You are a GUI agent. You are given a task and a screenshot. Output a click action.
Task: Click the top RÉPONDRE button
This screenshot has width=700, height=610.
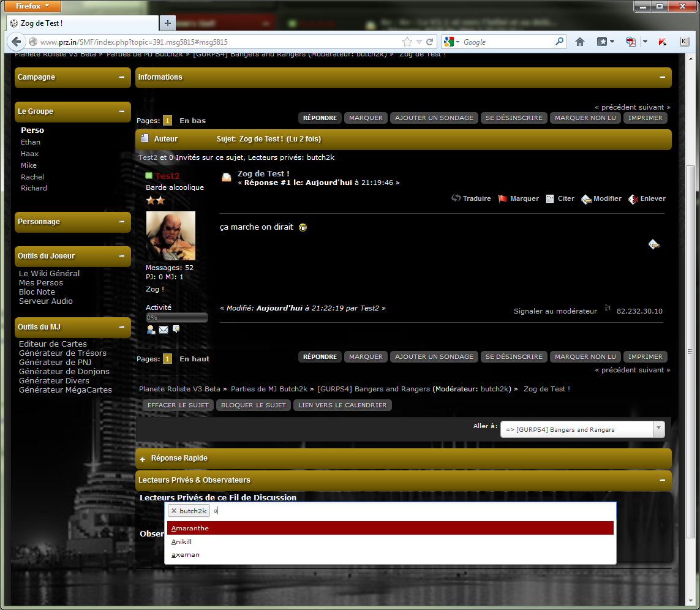pyautogui.click(x=320, y=118)
